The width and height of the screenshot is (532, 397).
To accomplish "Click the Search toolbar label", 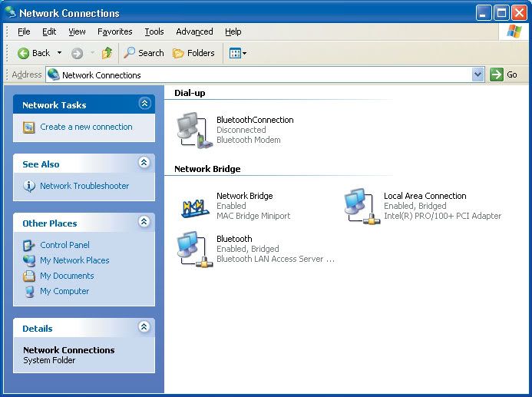I will point(151,53).
